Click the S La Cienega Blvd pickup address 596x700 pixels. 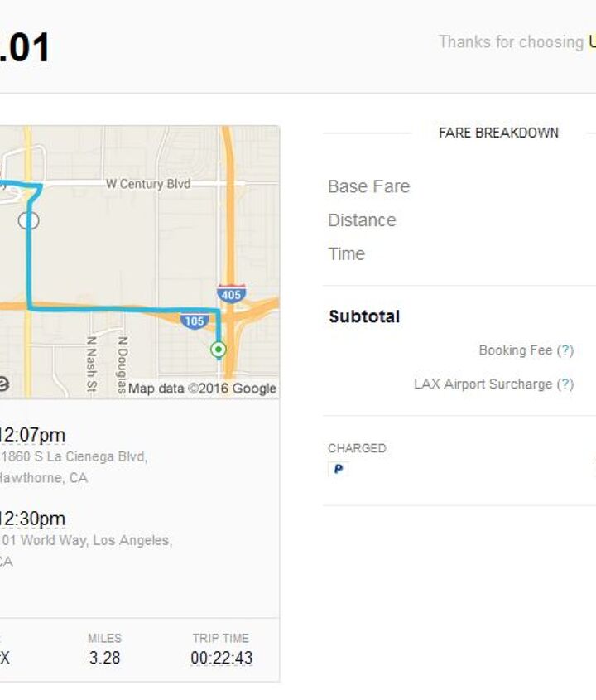pos(74,456)
